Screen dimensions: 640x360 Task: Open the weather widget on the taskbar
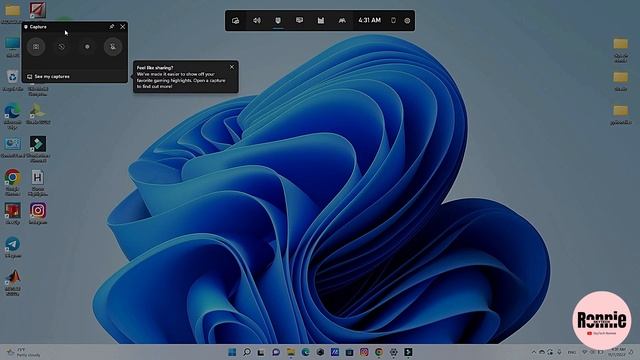24,352
